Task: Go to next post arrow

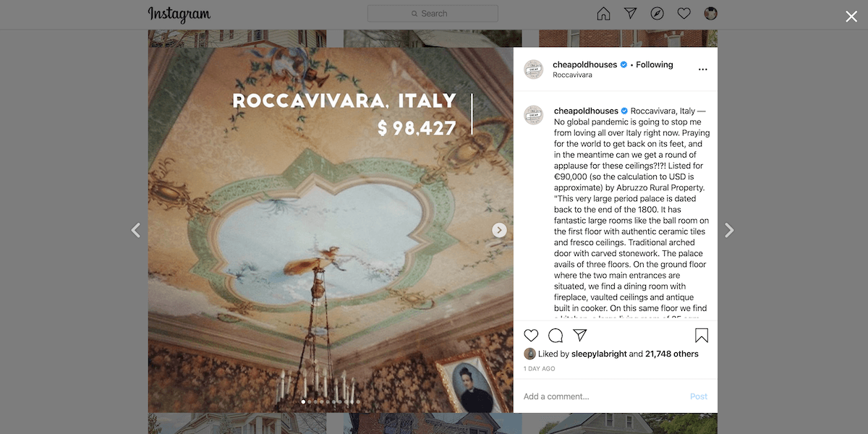Action: pyautogui.click(x=729, y=230)
